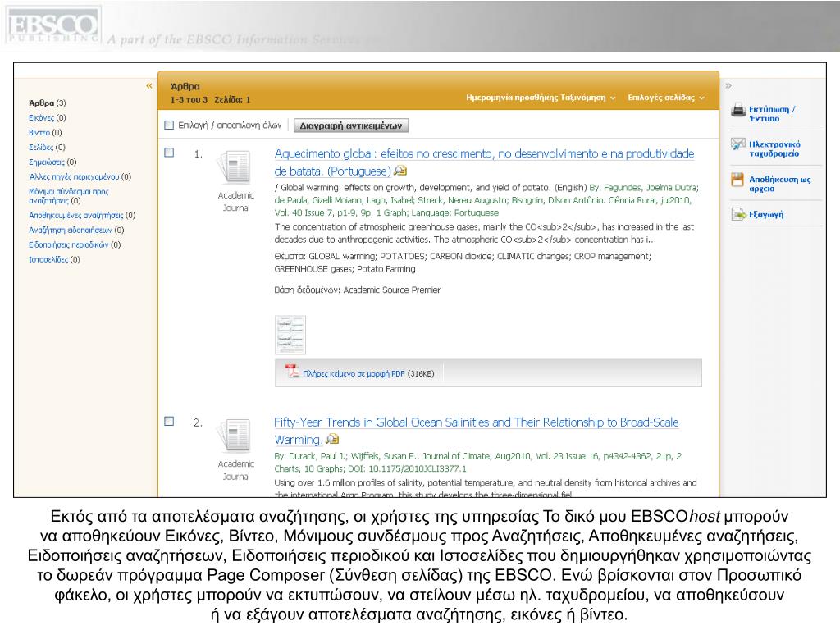This screenshot has height=630, width=840.
Task: Click preview magnifier beside Fifty-Year Trends title
Action: coord(332,440)
